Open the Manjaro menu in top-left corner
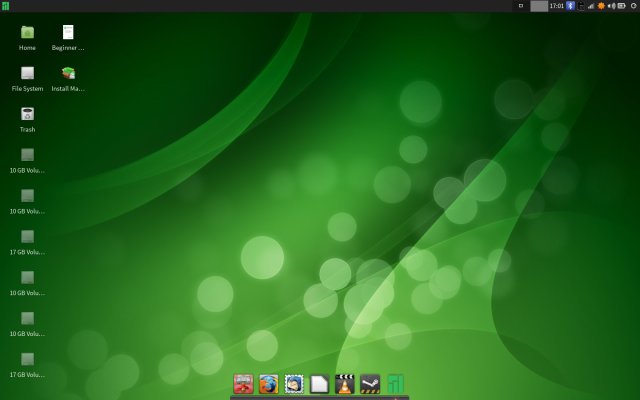The width and height of the screenshot is (640, 400). (5, 6)
